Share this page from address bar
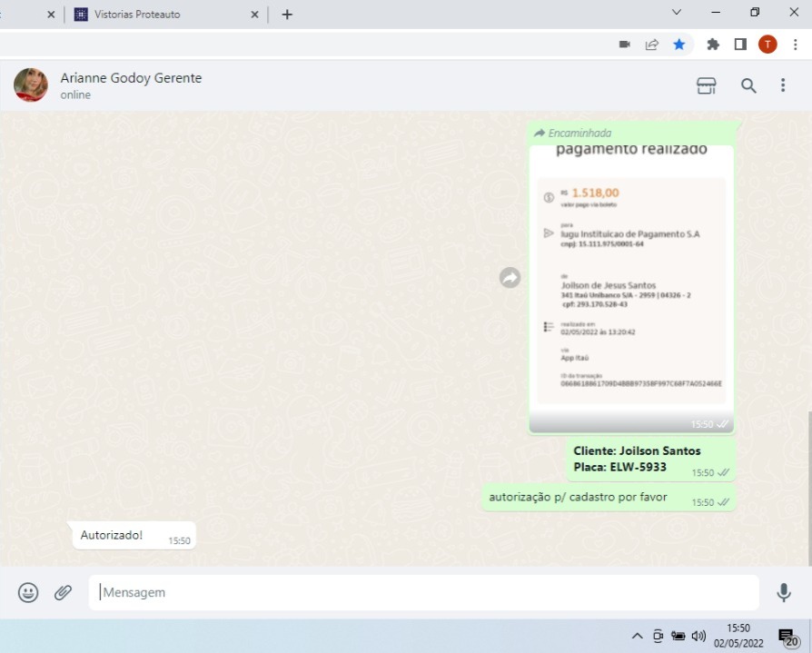Image resolution: width=812 pixels, height=653 pixels. tap(651, 45)
